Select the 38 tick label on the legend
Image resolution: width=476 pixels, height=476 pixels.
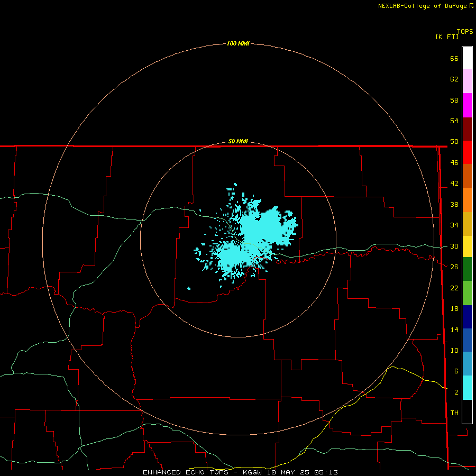pyautogui.click(x=454, y=204)
